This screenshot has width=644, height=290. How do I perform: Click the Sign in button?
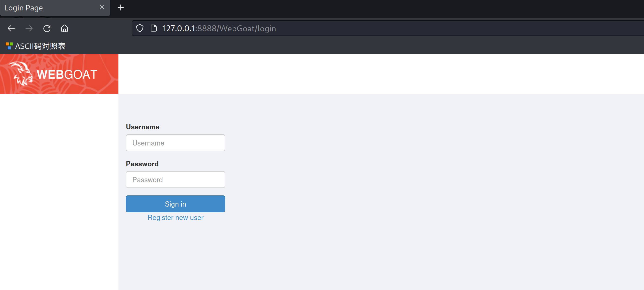pos(176,204)
